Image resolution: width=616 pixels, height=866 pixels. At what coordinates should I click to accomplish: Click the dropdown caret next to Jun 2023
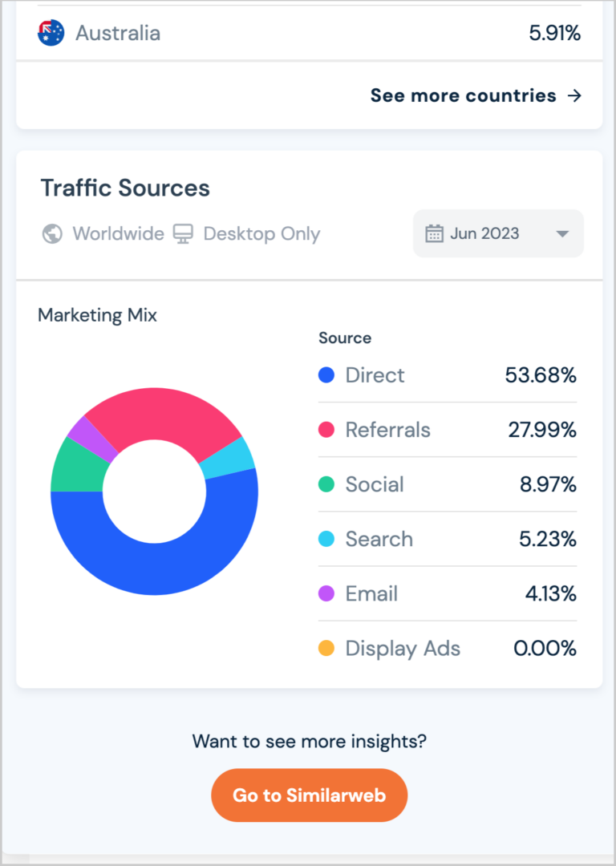(562, 234)
